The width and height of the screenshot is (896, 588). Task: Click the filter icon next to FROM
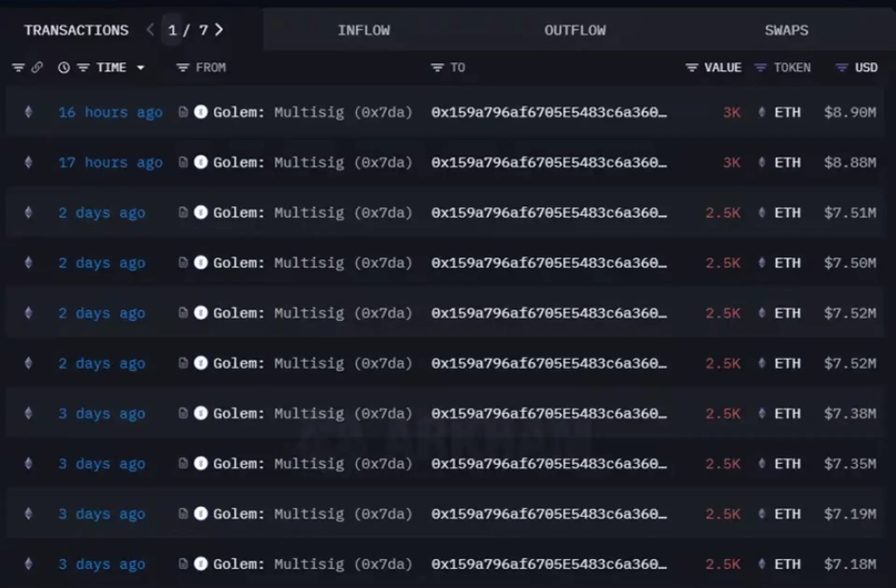pos(182,68)
